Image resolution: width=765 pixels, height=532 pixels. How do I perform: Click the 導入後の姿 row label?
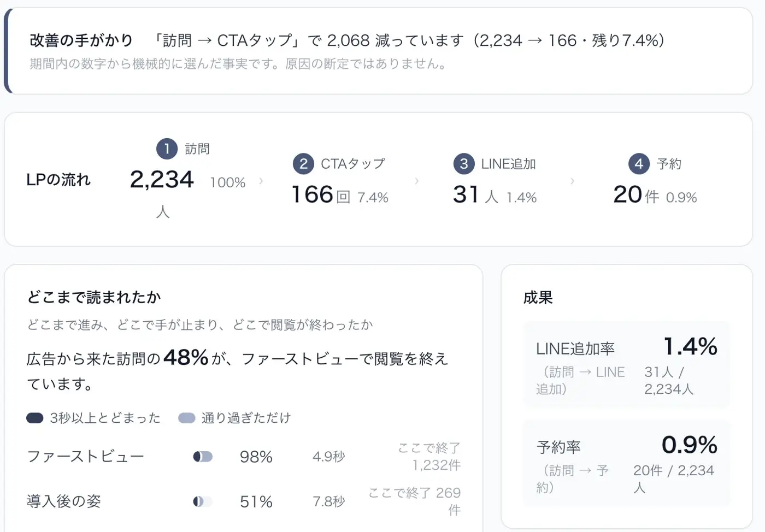tap(64, 501)
